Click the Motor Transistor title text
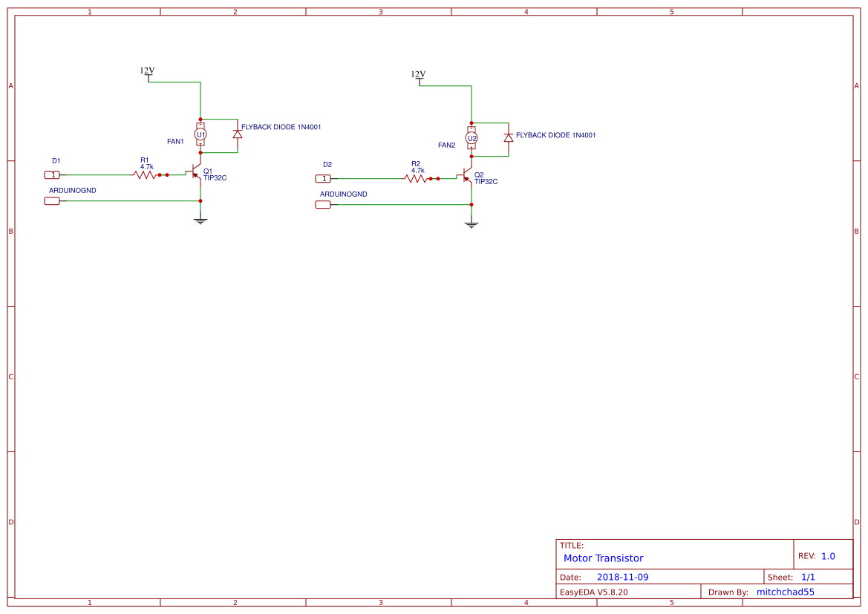The width and height of the screenshot is (868, 614). coord(604,558)
